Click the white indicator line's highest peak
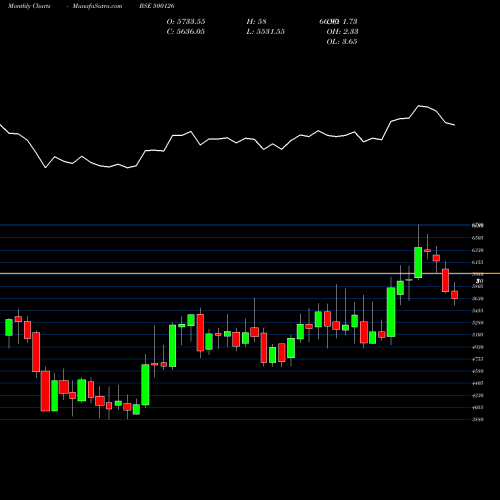This screenshot has width=500, height=500. coord(419,106)
